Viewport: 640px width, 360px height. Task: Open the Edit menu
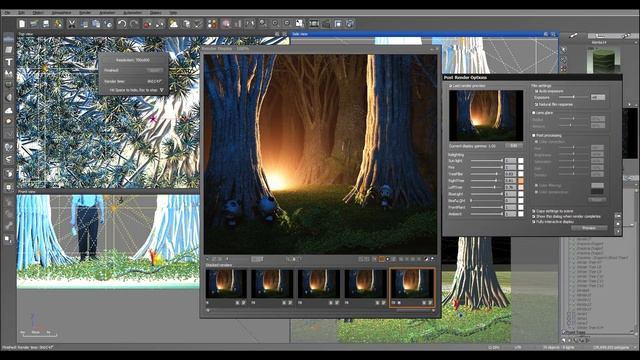[x=21, y=13]
